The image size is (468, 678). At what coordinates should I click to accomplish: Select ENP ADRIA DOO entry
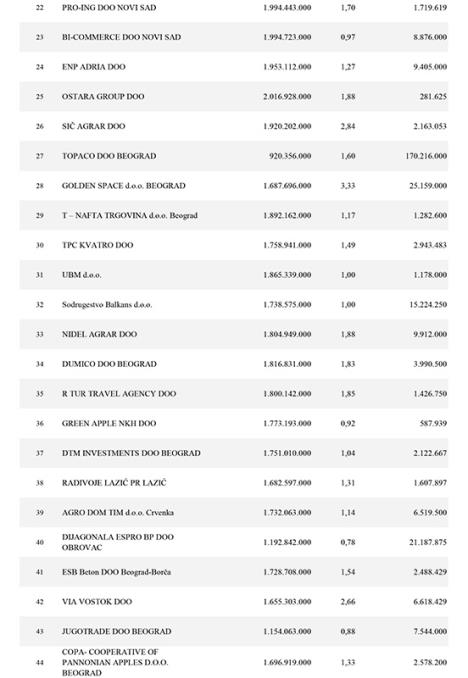(234, 67)
